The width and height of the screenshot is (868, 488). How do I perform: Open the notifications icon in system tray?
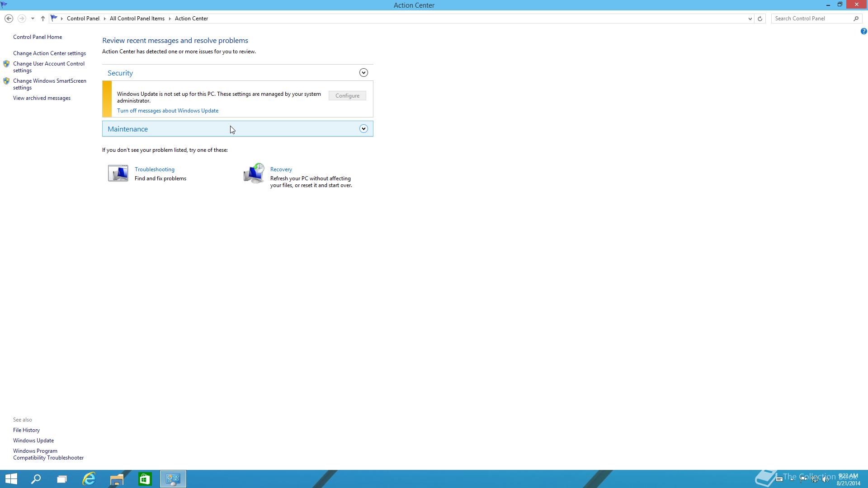(x=779, y=479)
